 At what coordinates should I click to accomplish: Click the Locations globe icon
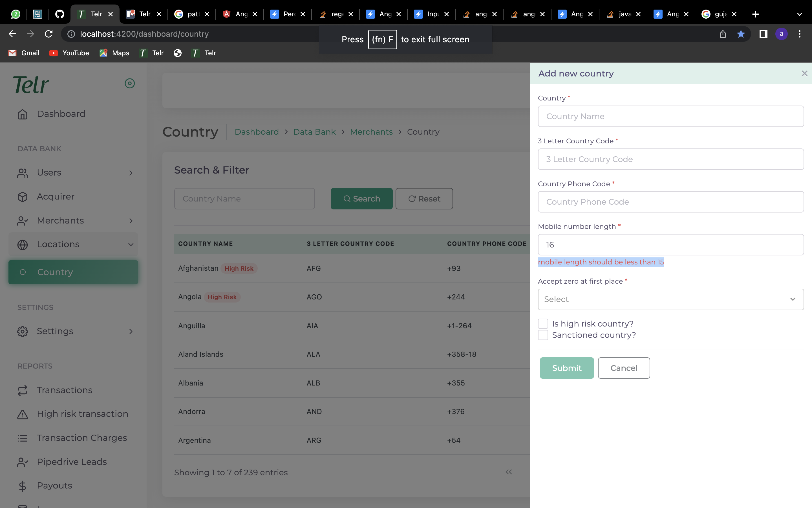23,245
